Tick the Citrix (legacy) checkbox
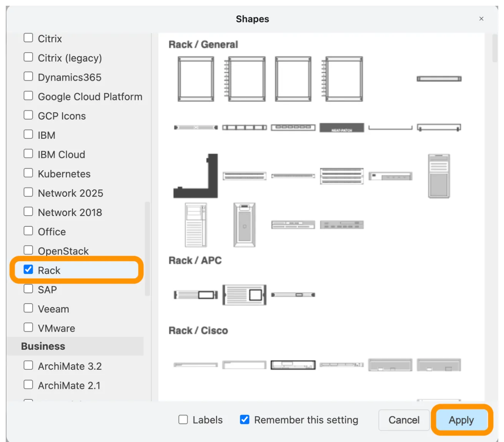Screen dimensions: 504x442 tap(28, 57)
